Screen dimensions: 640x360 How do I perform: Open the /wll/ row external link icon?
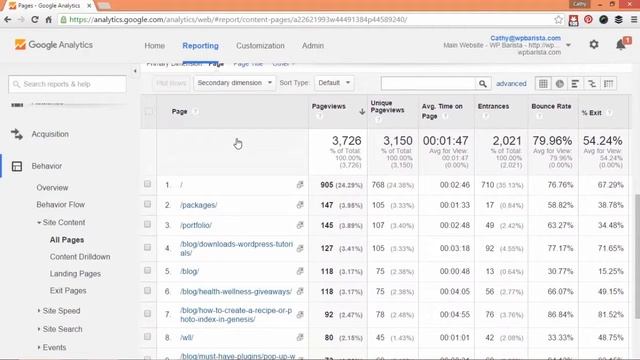tap(300, 338)
